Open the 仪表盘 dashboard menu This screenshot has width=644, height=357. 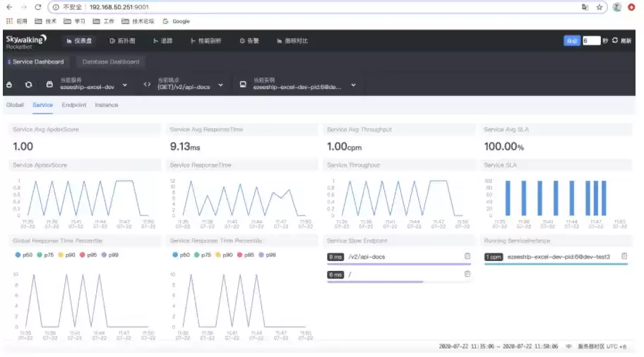coord(79,41)
